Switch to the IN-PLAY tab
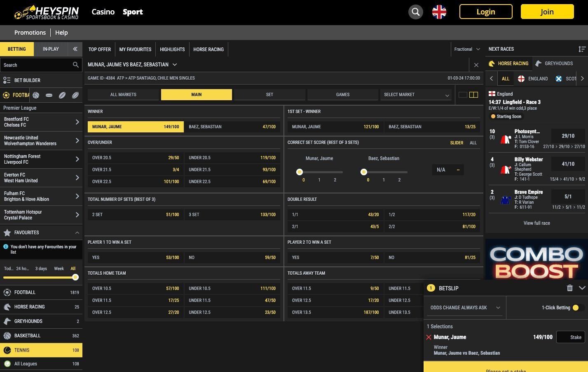Screen dimensions: 588x372 (x=51, y=49)
